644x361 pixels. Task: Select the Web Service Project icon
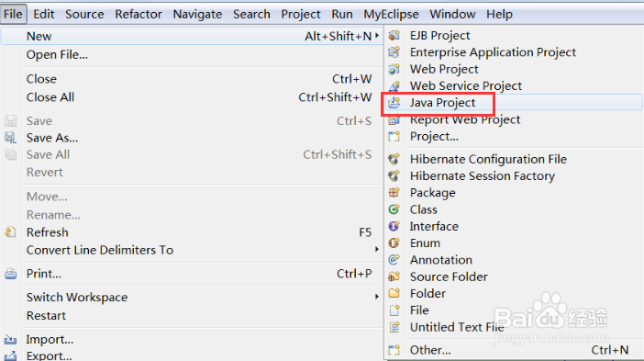pos(394,86)
